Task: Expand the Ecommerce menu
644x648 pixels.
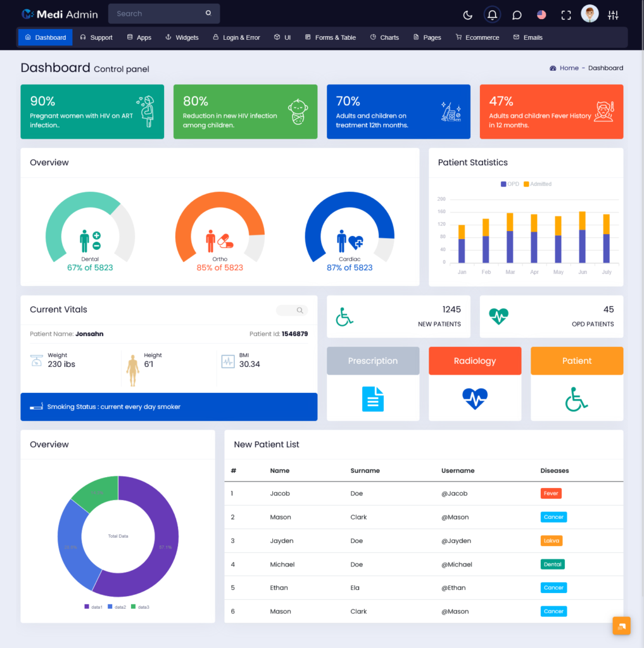Action: [477, 37]
